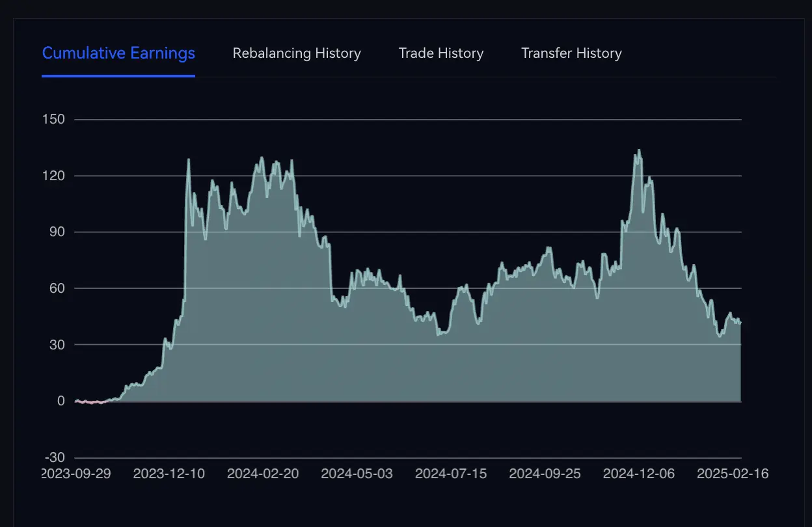812x527 pixels.
Task: Click the 120 y-axis label
Action: point(53,176)
